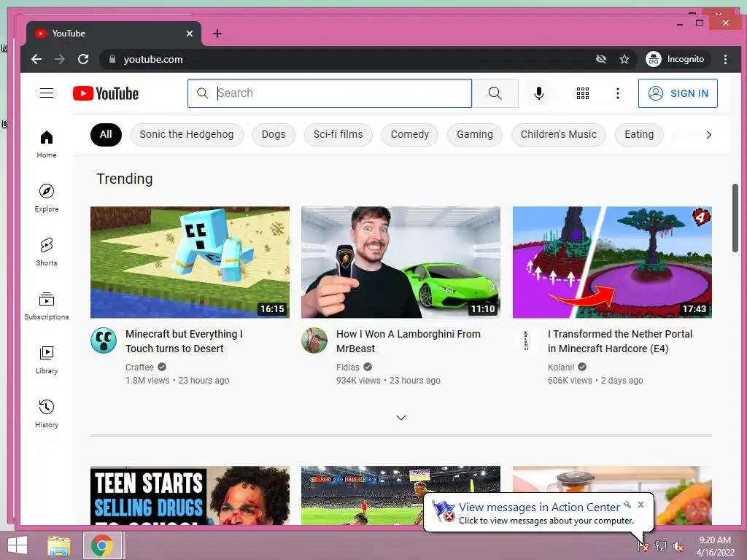Open History in the sidebar

[47, 414]
